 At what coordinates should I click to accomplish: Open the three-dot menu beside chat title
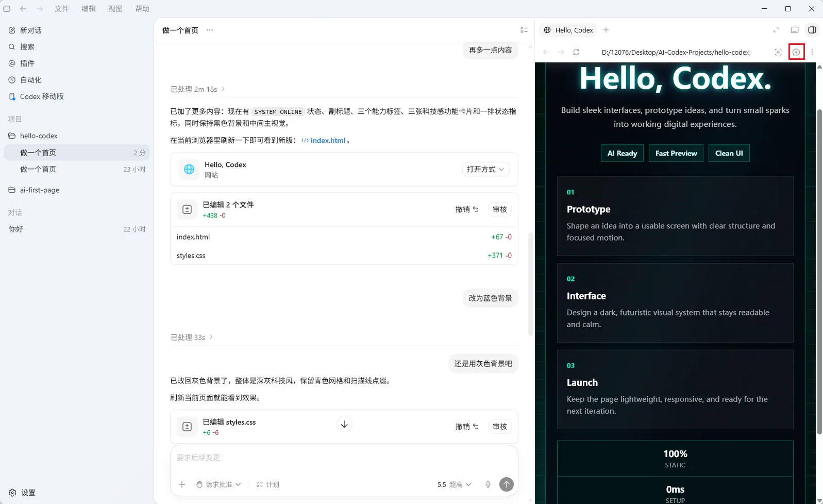(209, 30)
